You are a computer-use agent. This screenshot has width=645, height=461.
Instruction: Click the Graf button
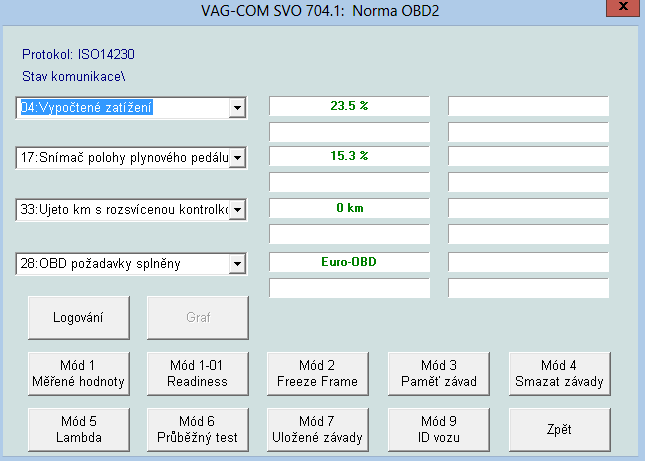(198, 317)
